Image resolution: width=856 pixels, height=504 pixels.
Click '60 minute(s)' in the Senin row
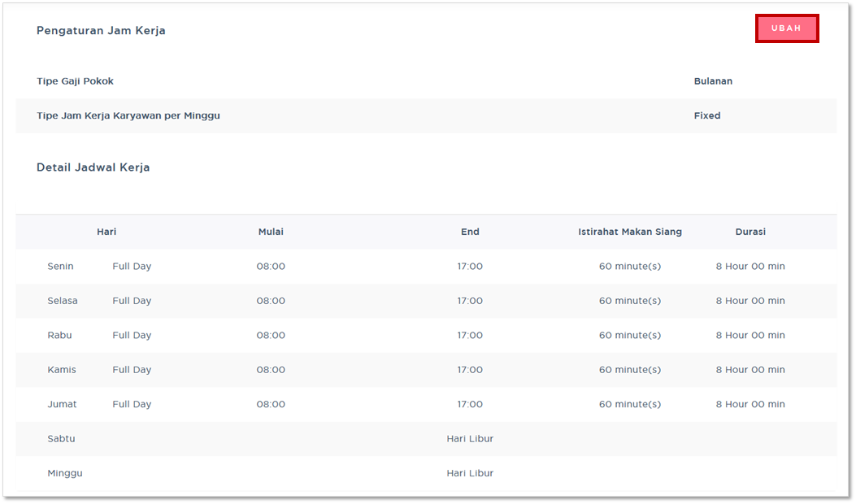point(630,267)
